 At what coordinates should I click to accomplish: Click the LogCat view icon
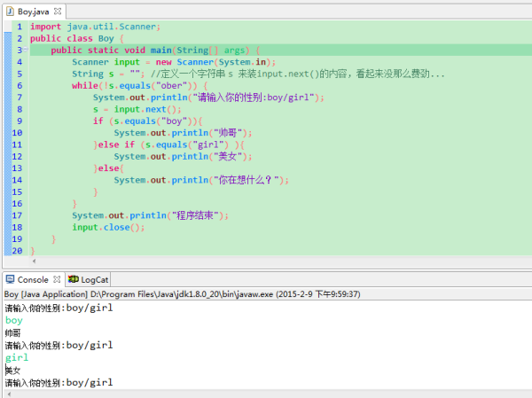74,278
